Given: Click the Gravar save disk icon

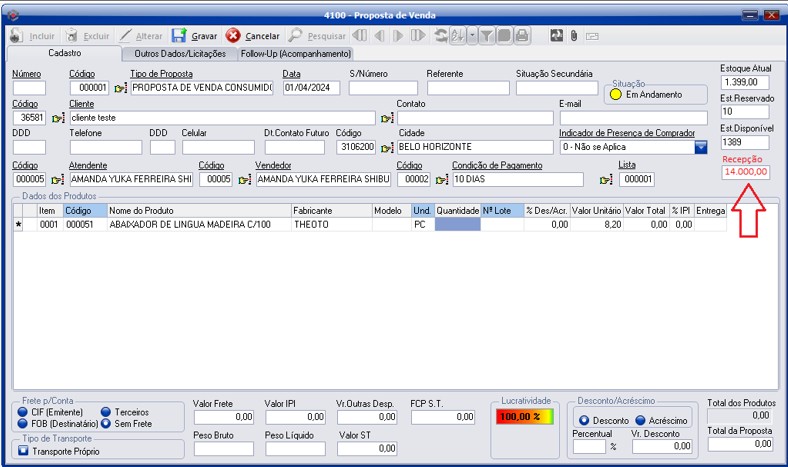Looking at the screenshot, I should pos(179,36).
